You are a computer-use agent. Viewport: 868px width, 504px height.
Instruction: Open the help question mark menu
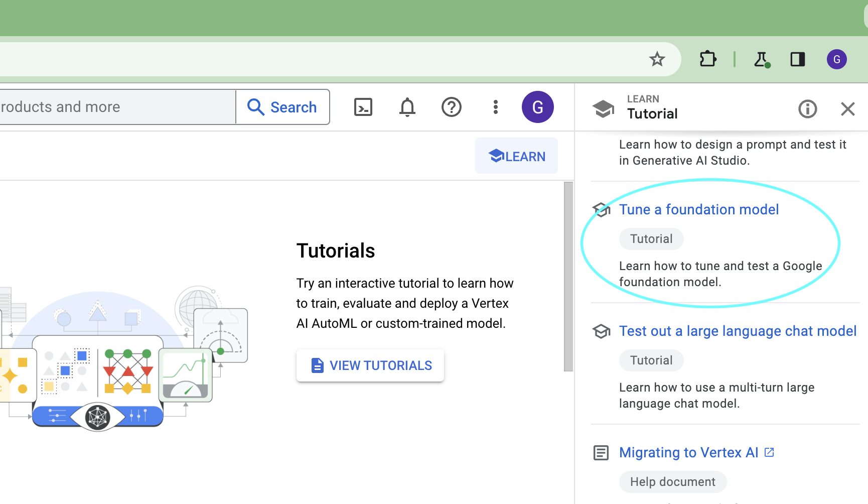click(452, 107)
